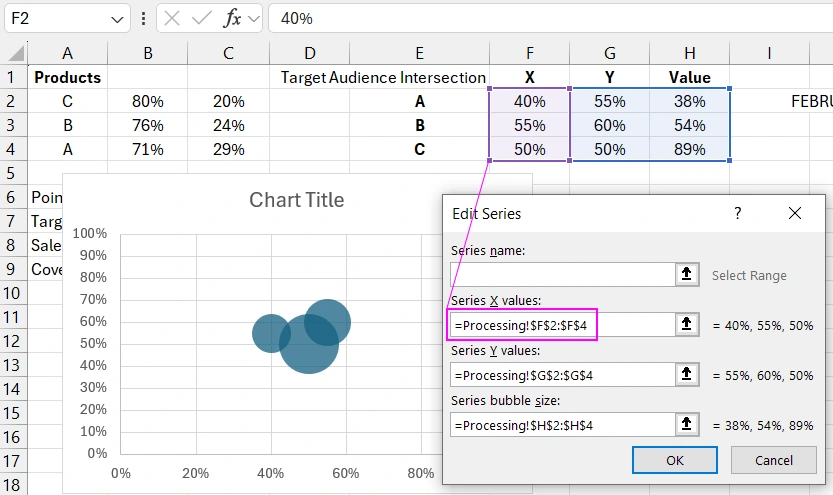Expand the formula bar function dropdown arrow

[x=254, y=18]
